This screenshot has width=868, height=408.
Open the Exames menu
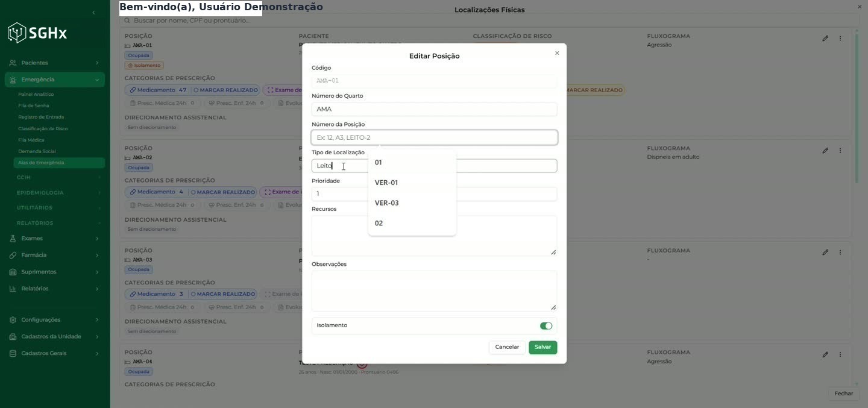tap(54, 239)
